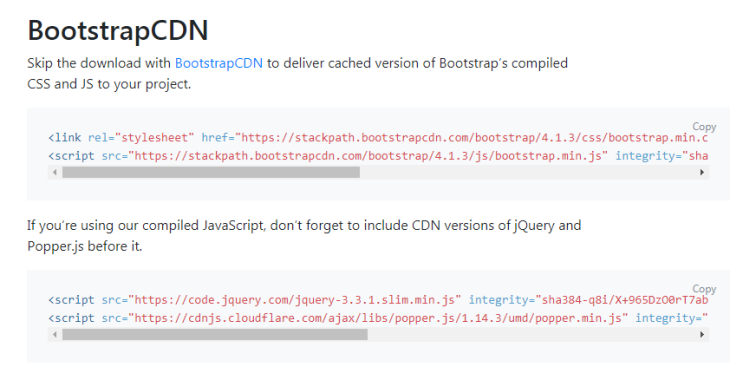Click the paragraph mentioning jQuery and Popper.js
743x367 pixels.
tap(304, 236)
